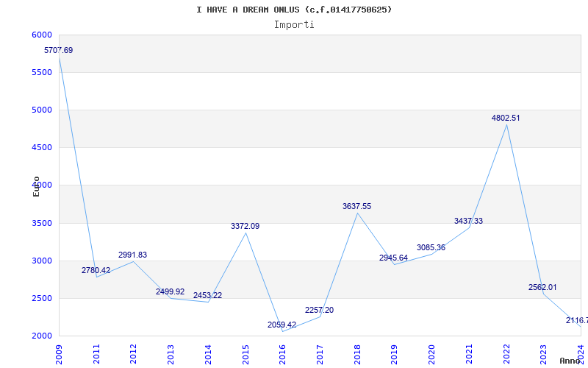This screenshot has width=588, height=368.
Task: Click the x-axis year 2022
Action: point(506,355)
